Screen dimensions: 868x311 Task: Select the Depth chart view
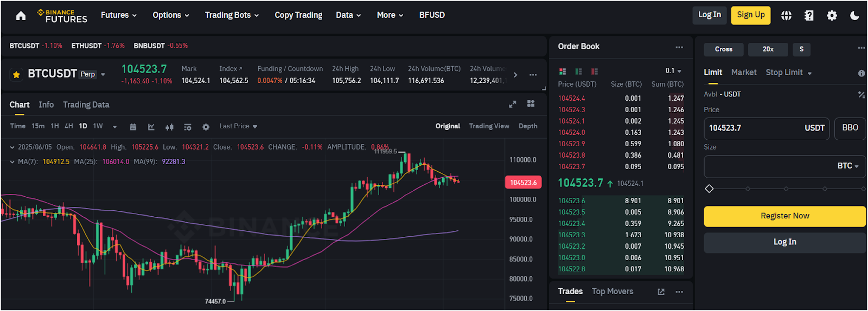pos(528,126)
